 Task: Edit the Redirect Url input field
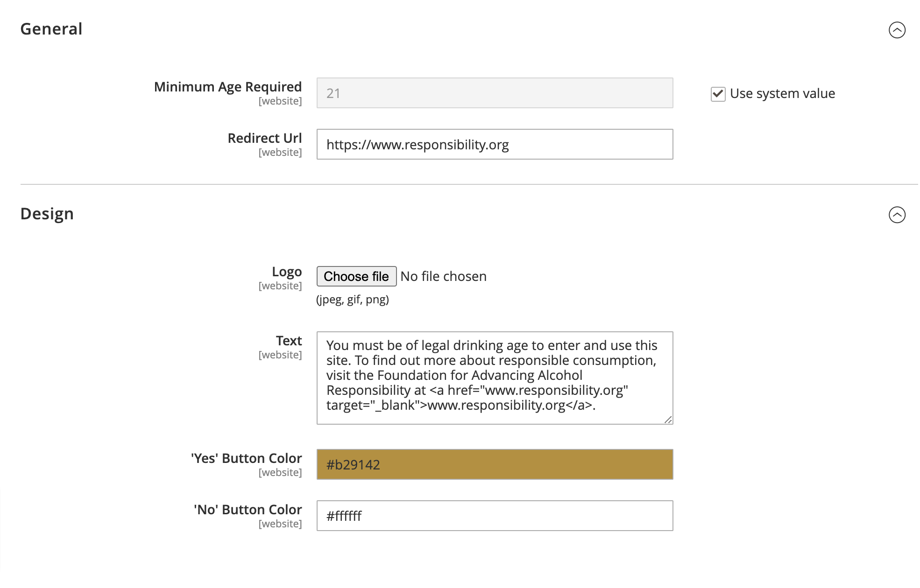(495, 144)
